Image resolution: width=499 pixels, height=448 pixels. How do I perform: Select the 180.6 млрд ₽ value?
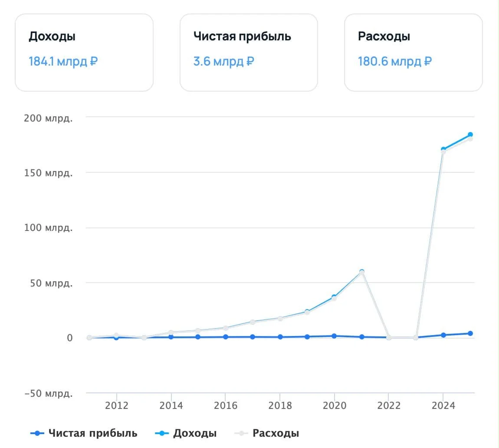pos(394,61)
